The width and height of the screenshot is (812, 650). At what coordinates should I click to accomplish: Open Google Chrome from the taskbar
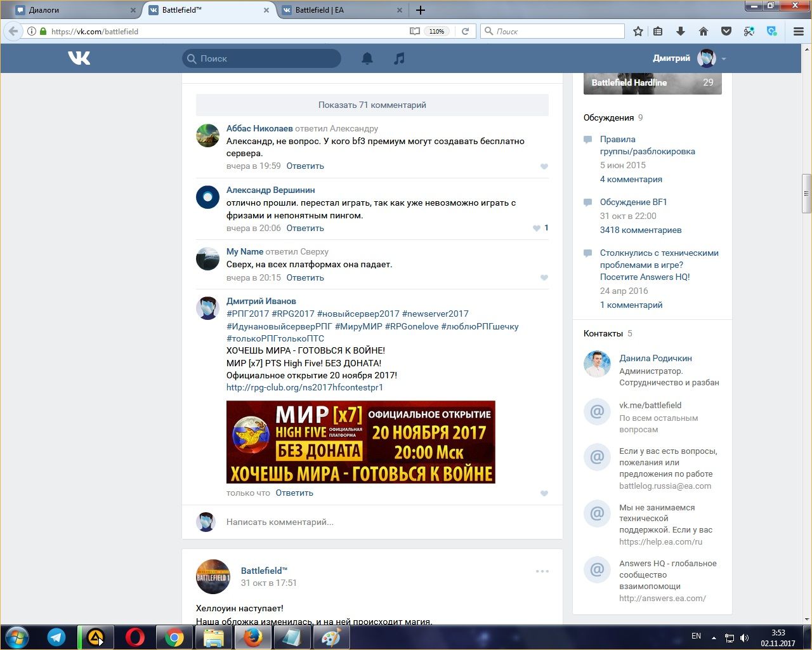click(174, 637)
